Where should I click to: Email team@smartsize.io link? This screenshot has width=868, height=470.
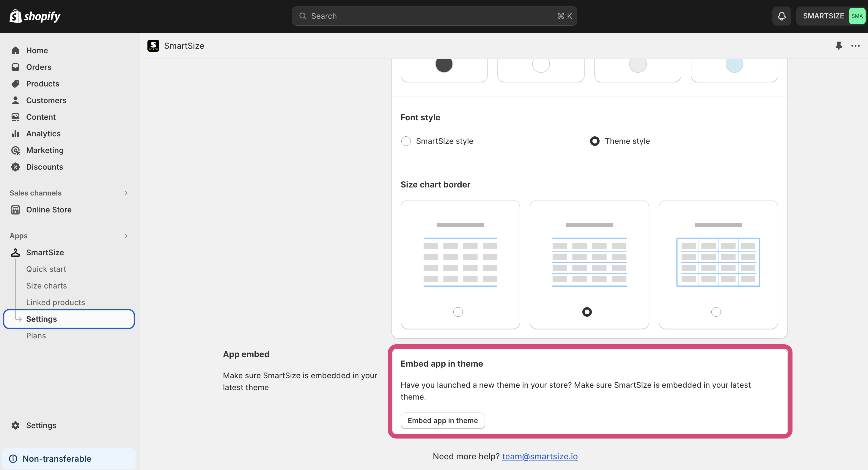point(540,456)
